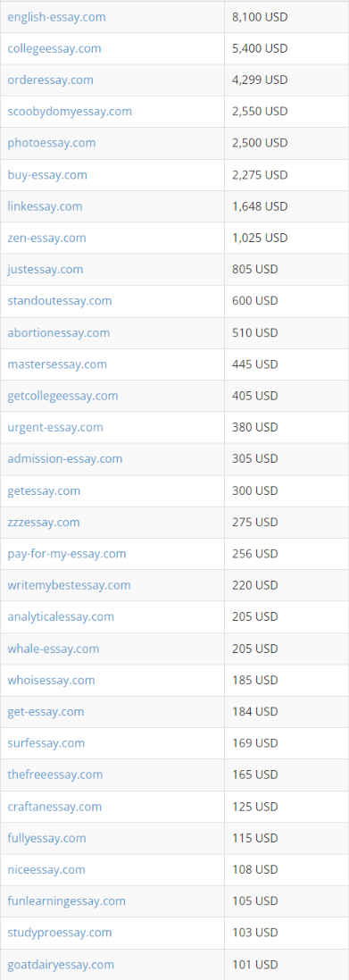Click the collegeessay.com domain link
The height and width of the screenshot is (980, 349).
point(54,48)
